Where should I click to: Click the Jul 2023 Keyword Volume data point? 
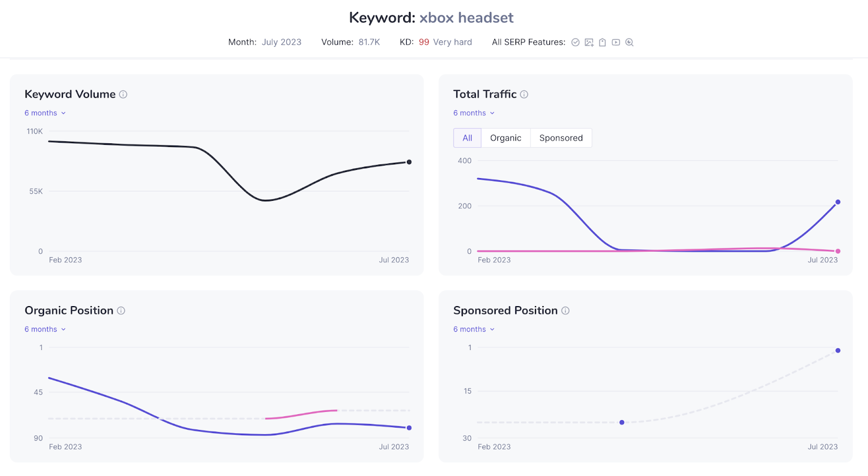409,162
